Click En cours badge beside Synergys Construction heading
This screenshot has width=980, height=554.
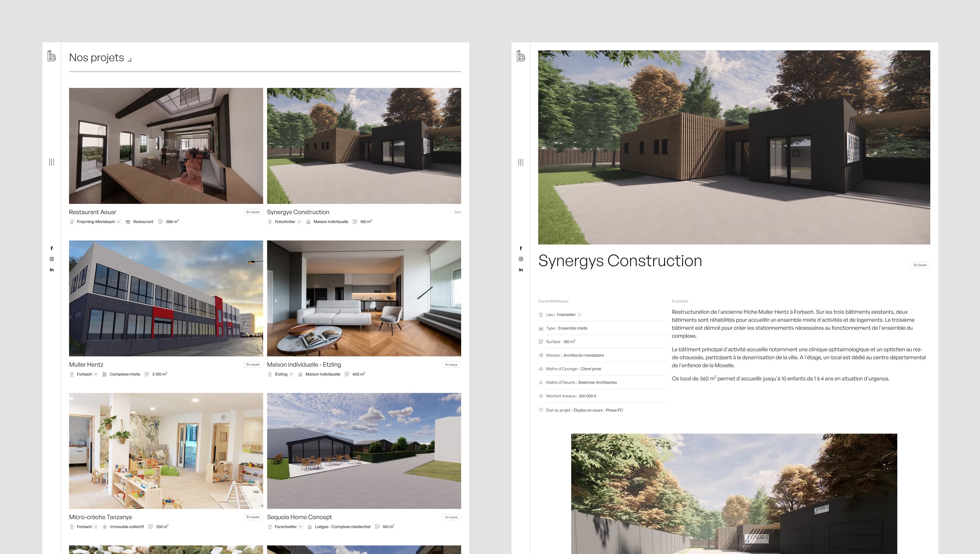[x=920, y=265]
